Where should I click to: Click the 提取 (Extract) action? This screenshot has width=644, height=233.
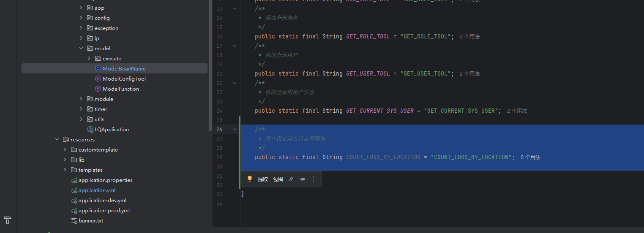click(x=263, y=179)
